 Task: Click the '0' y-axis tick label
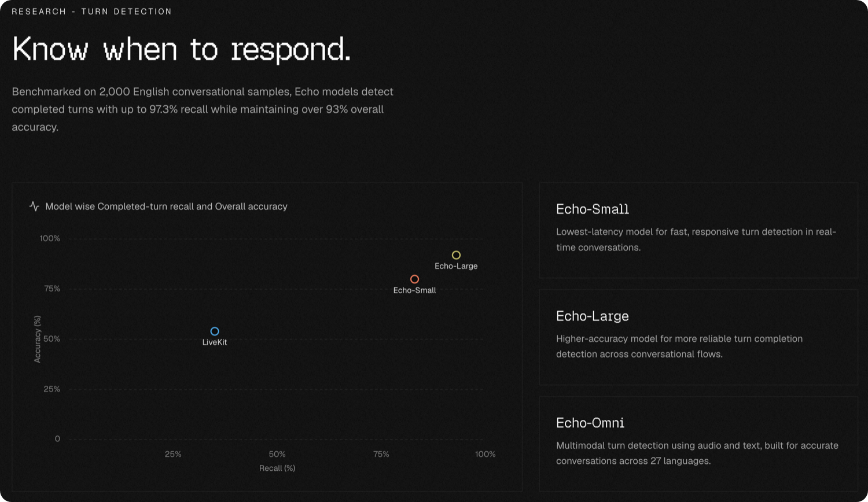point(57,439)
